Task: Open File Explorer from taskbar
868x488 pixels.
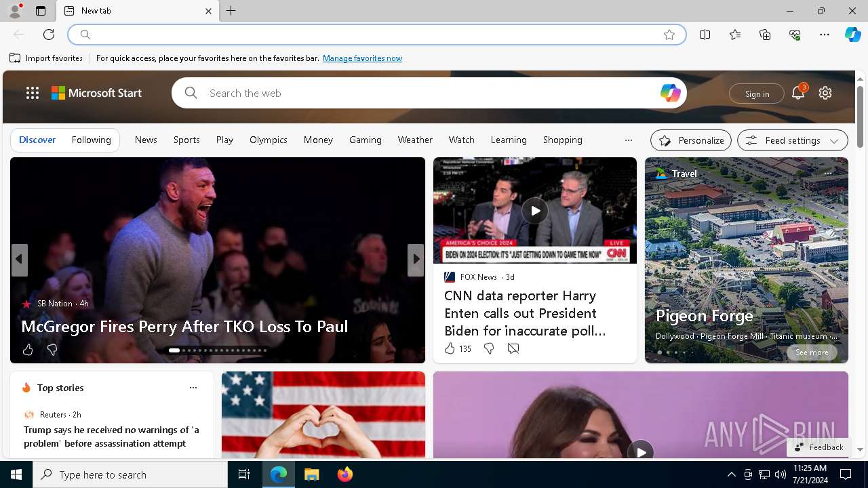Action: coord(312,474)
